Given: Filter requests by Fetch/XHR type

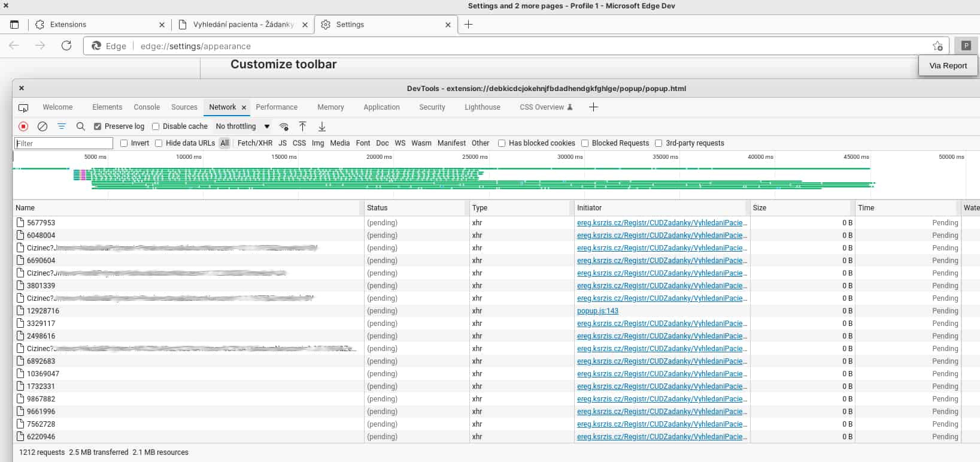Looking at the screenshot, I should pyautogui.click(x=255, y=143).
